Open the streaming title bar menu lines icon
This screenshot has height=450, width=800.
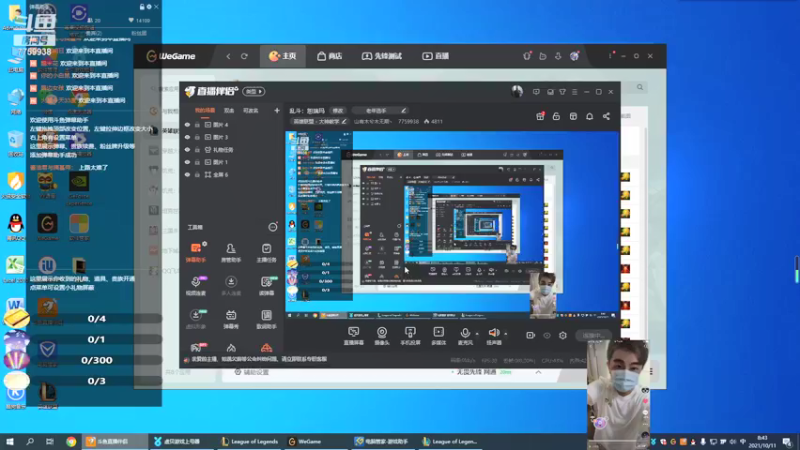(x=574, y=92)
